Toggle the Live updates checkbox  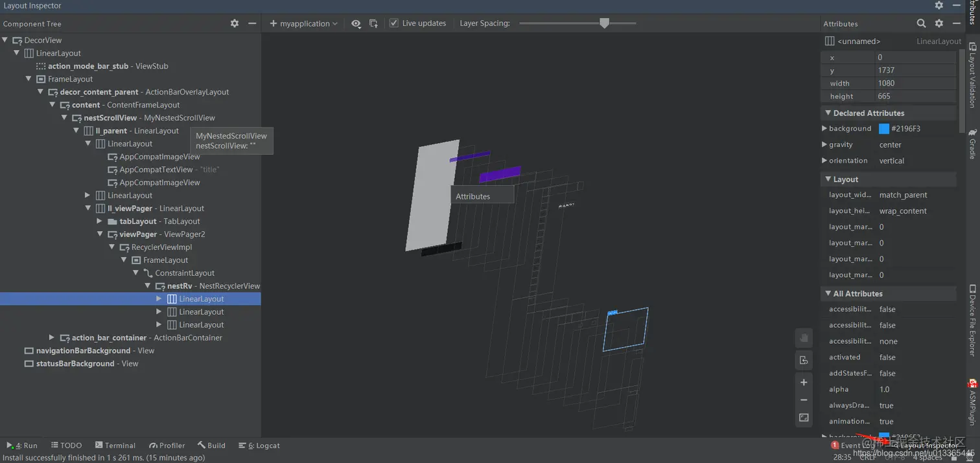point(394,23)
